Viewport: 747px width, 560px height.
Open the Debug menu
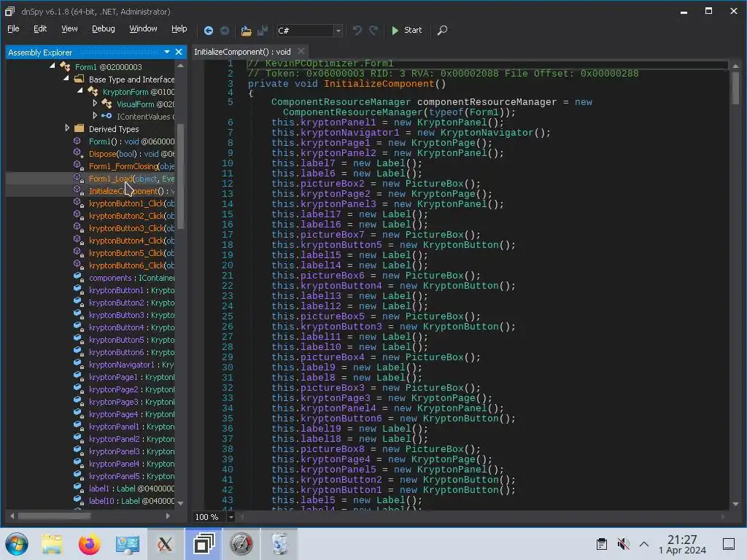click(104, 28)
